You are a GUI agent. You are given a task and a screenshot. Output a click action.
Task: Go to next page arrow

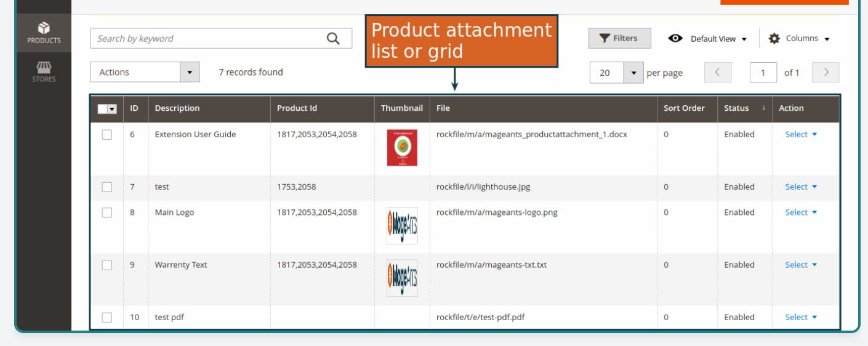click(x=826, y=73)
